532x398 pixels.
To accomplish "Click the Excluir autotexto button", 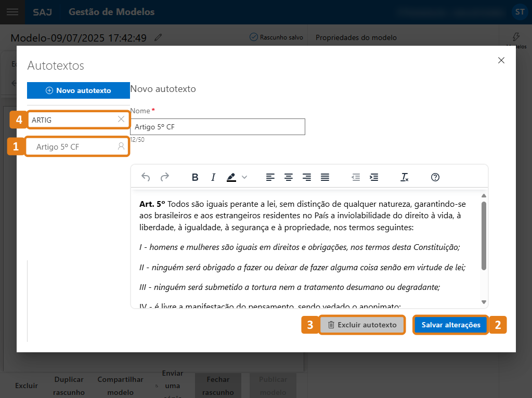I will click(x=362, y=325).
